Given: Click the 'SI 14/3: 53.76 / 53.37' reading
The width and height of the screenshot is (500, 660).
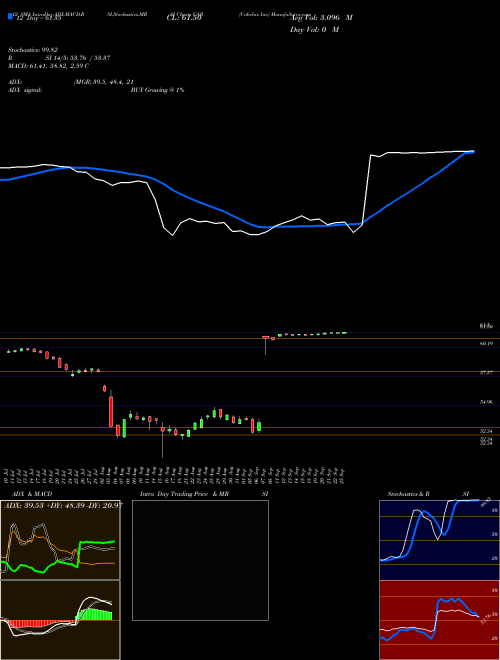Looking at the screenshot, I should (x=78, y=58).
